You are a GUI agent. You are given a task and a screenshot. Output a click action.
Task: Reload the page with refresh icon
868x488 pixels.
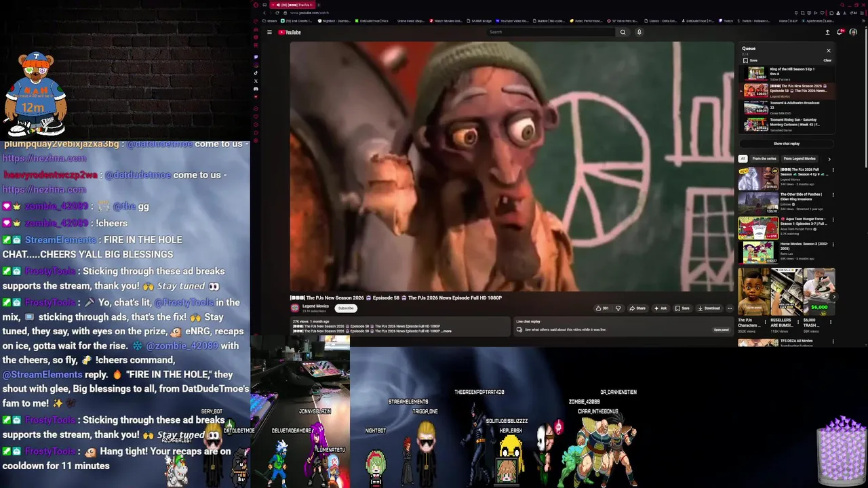(x=277, y=13)
